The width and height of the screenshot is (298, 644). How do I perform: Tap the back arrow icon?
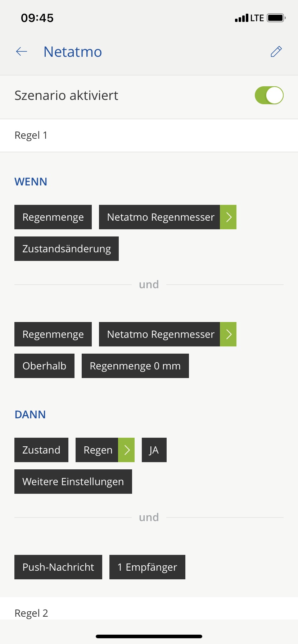[22, 52]
